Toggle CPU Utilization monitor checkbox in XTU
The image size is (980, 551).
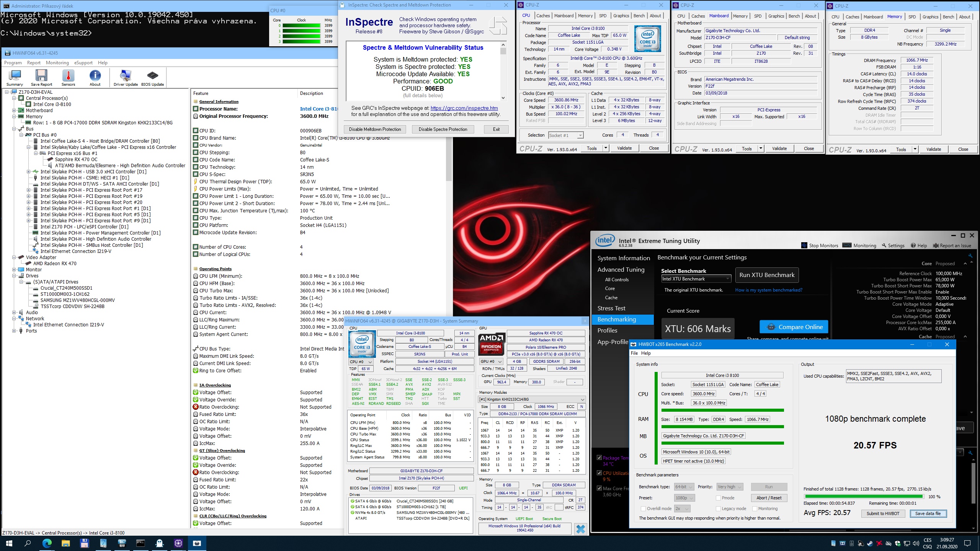click(x=599, y=473)
